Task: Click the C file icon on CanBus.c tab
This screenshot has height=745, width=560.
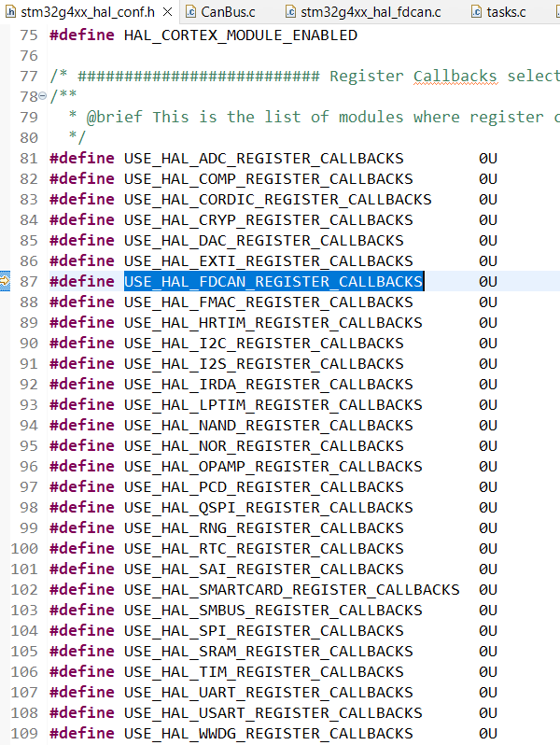Action: click(x=190, y=12)
